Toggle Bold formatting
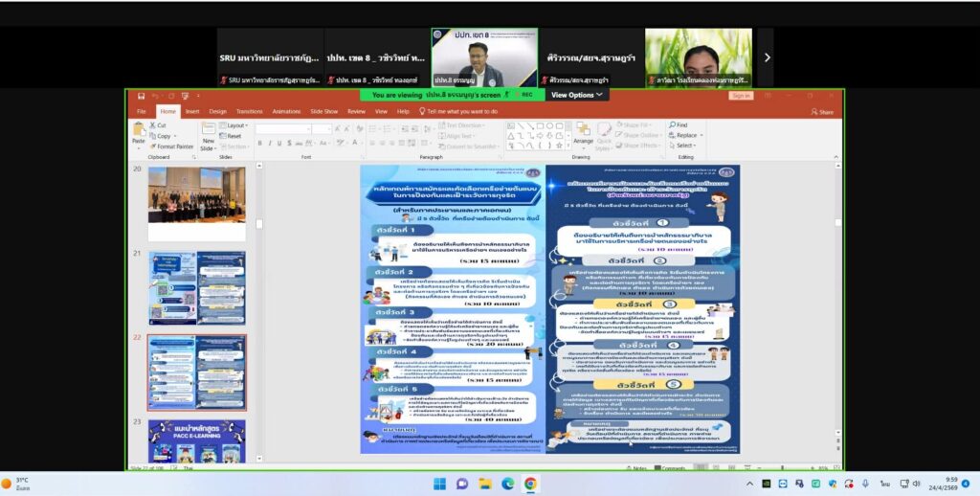 [x=259, y=144]
